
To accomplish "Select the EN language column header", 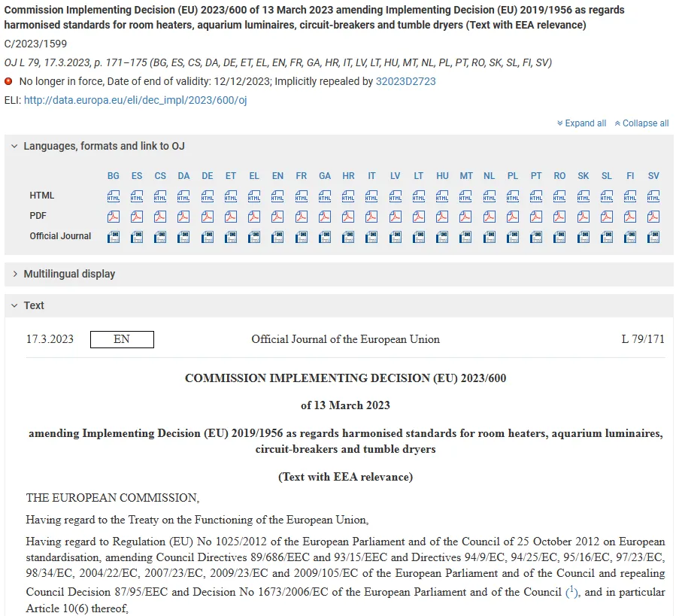I will click(277, 176).
